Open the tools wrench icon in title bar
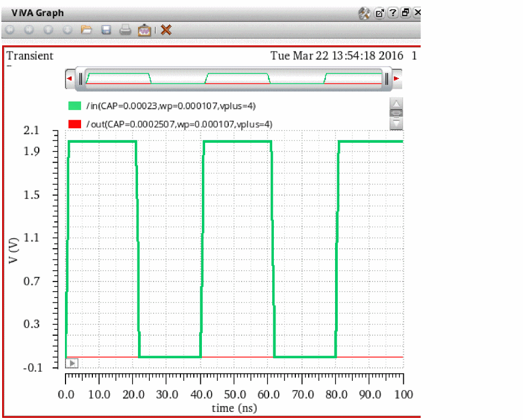 pos(364,13)
